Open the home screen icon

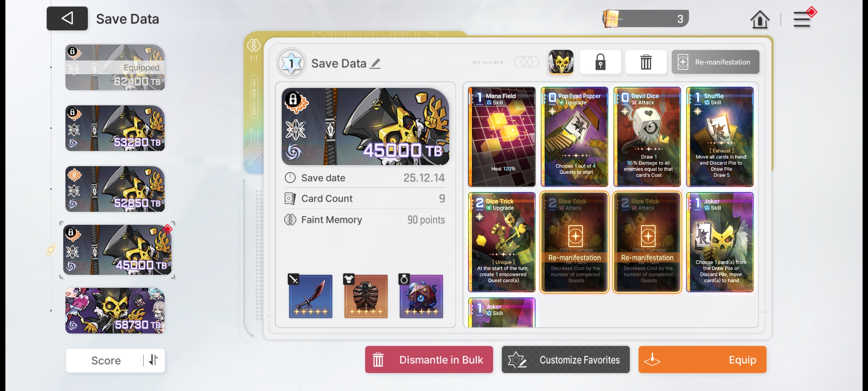tap(760, 20)
